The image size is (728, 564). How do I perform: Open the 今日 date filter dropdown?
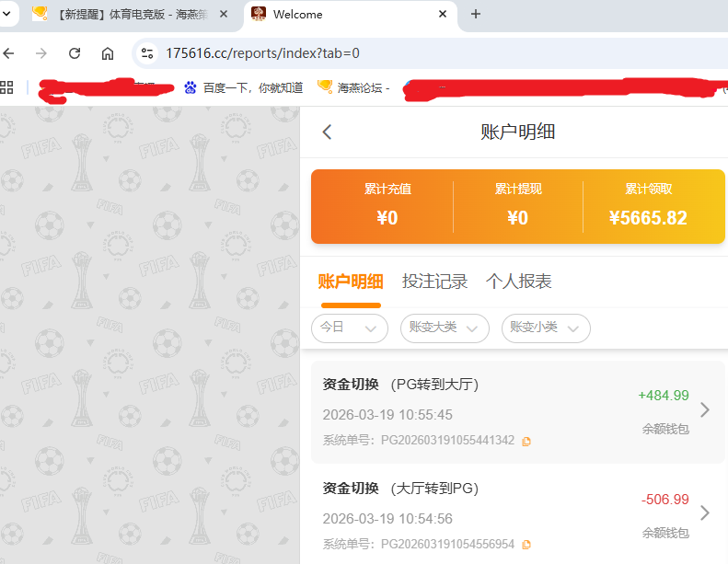[350, 328]
